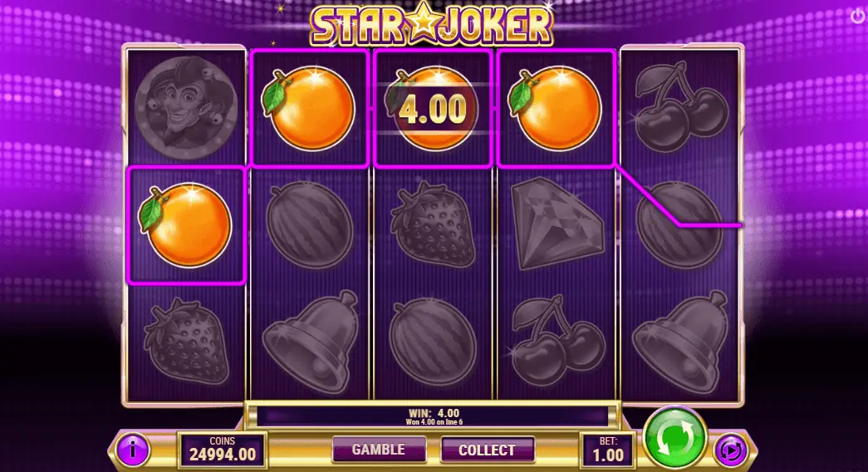Click the Star Joker logo
The image size is (868, 472).
pos(432,24)
